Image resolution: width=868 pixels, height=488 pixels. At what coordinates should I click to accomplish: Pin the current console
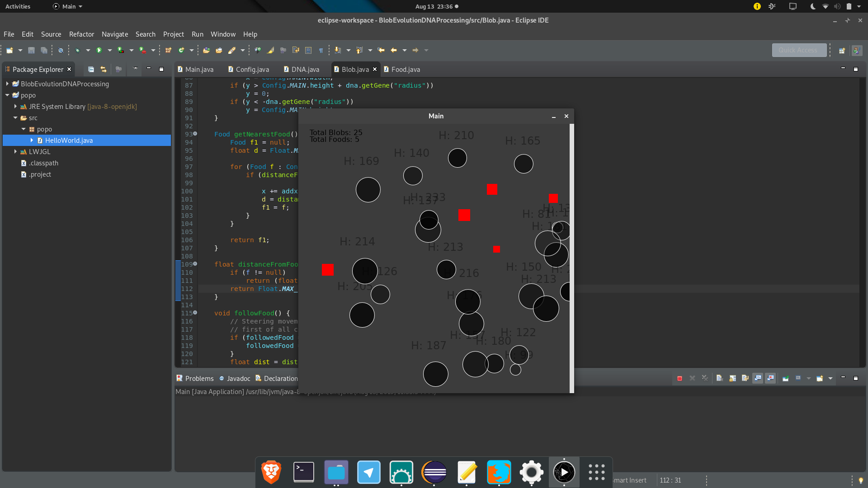pos(785,379)
